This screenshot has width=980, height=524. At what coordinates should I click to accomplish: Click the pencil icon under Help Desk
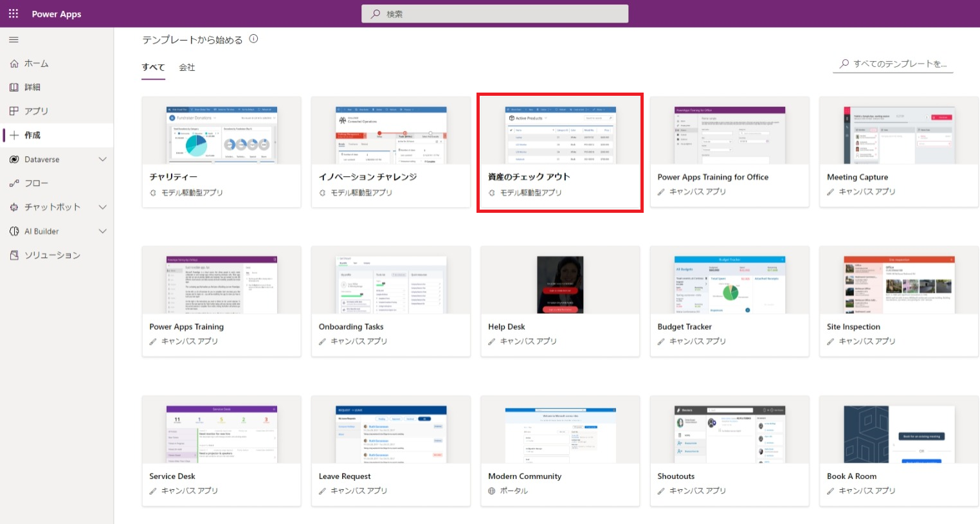click(x=492, y=342)
